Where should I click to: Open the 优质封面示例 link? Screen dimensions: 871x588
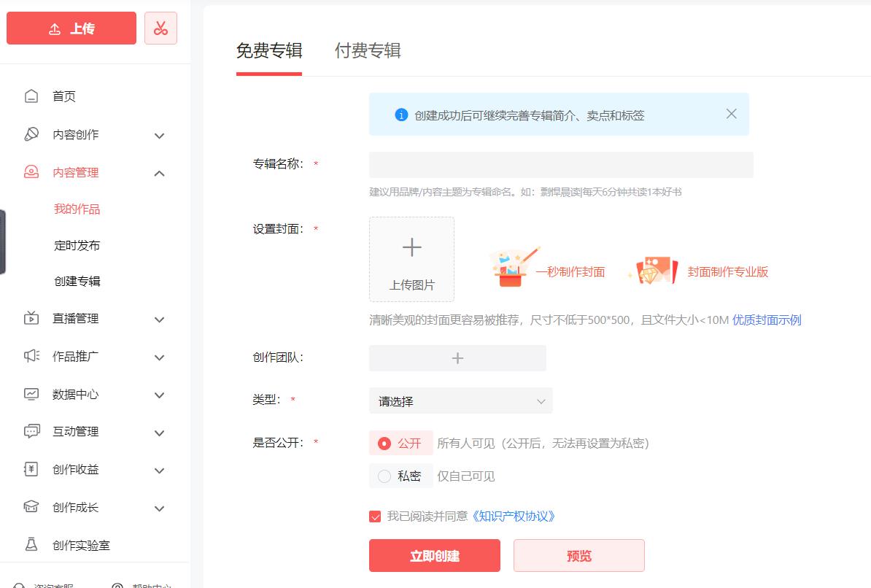tap(767, 320)
